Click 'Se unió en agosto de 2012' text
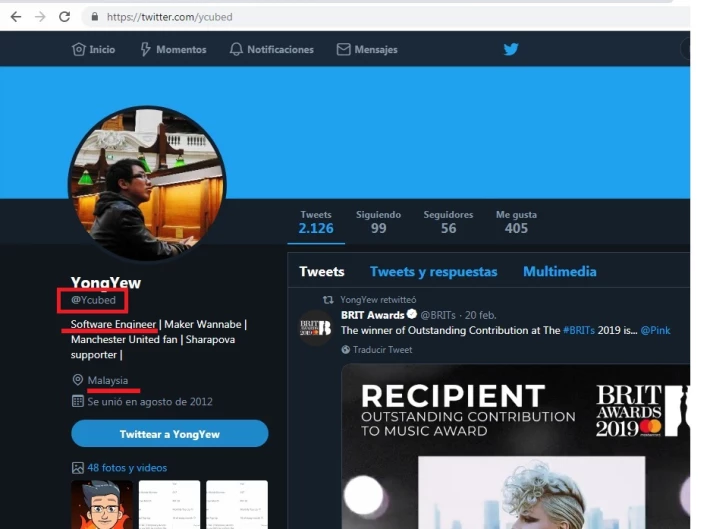 (150, 402)
